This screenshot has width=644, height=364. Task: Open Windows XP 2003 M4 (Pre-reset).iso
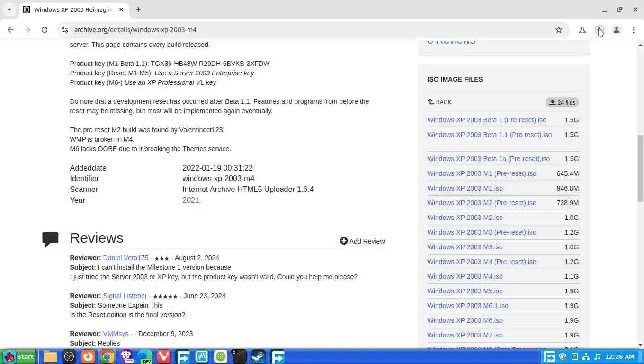(482, 262)
